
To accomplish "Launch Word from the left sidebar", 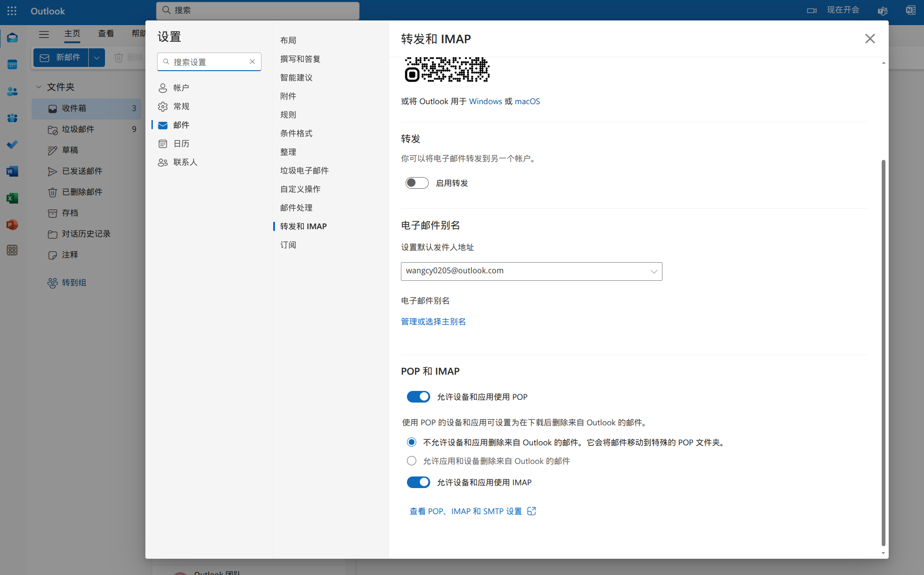I will (12, 171).
